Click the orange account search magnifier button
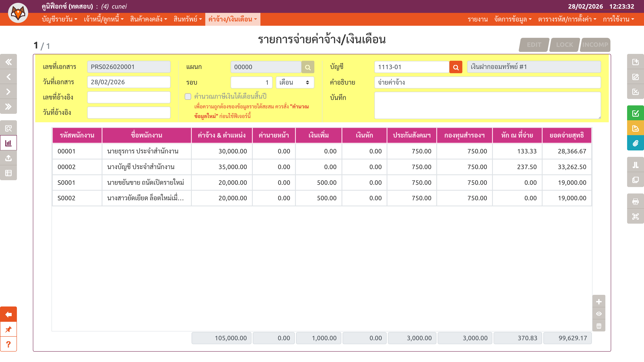 coord(455,67)
